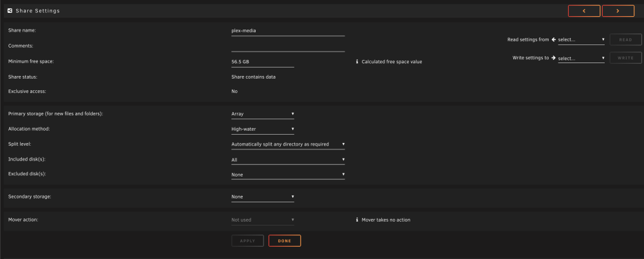Viewport: 644px width, 259px height.
Task: Click left arrow icon after Read settings from
Action: pyautogui.click(x=554, y=39)
